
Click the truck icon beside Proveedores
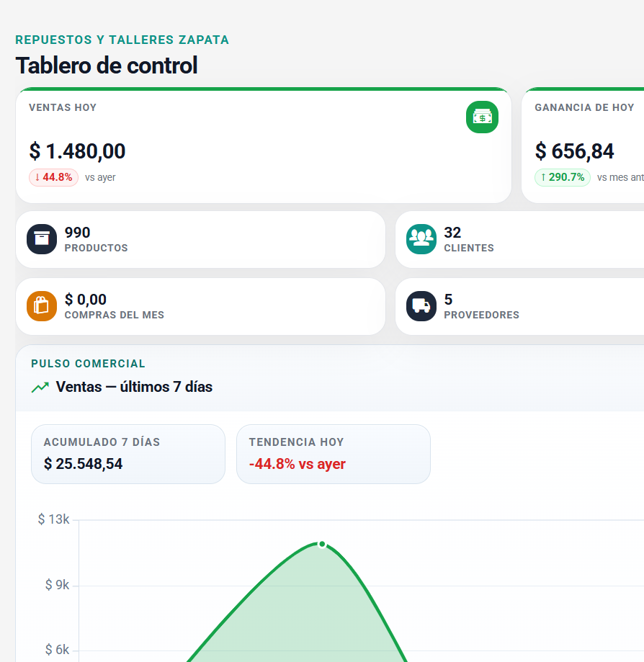coord(421,306)
